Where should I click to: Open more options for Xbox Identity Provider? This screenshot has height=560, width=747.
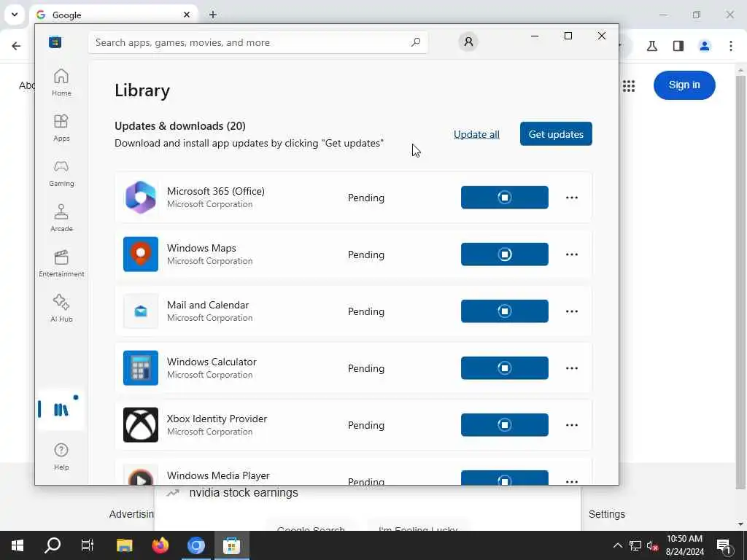[572, 425]
